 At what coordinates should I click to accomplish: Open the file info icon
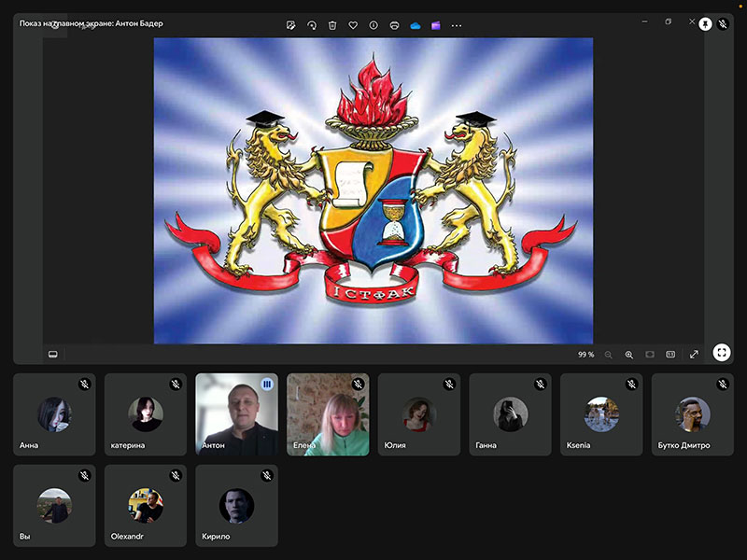373,25
